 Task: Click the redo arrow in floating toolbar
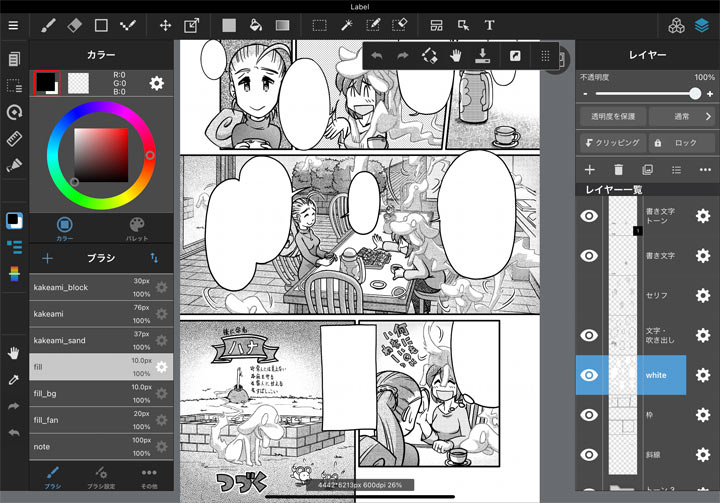click(403, 56)
